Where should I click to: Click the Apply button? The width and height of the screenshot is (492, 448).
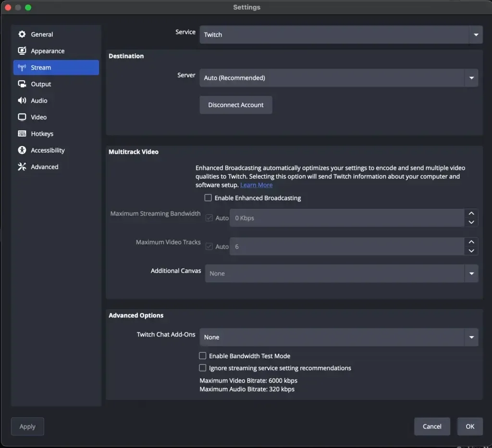tap(27, 426)
